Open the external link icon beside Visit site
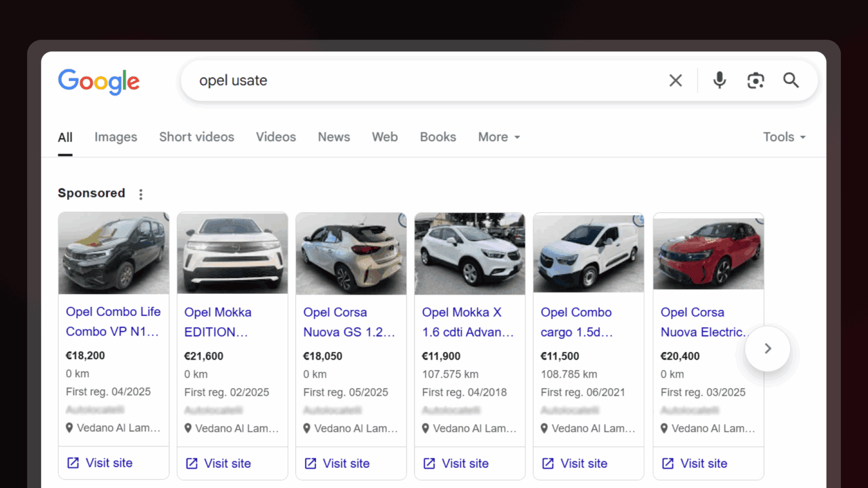 tap(73, 463)
